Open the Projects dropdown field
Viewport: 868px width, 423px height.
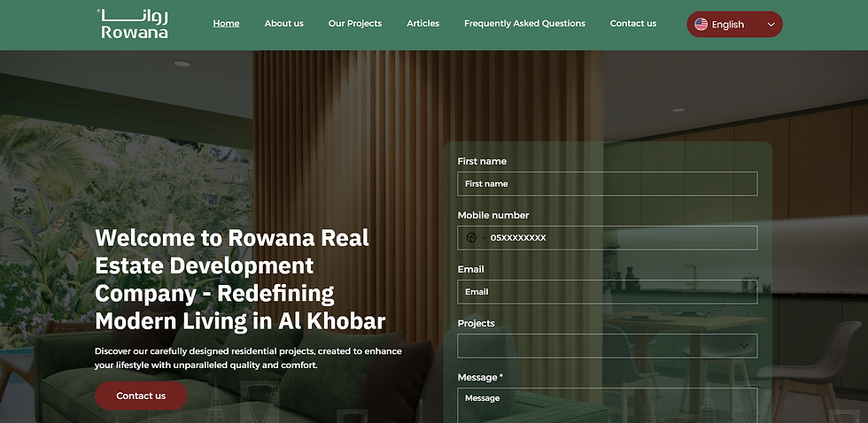pos(608,346)
